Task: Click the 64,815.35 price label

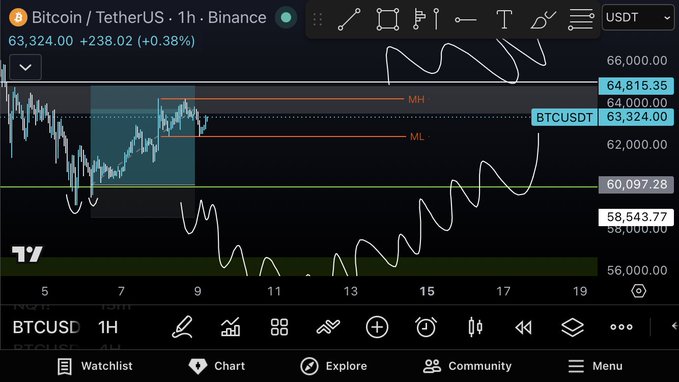Action: click(636, 86)
